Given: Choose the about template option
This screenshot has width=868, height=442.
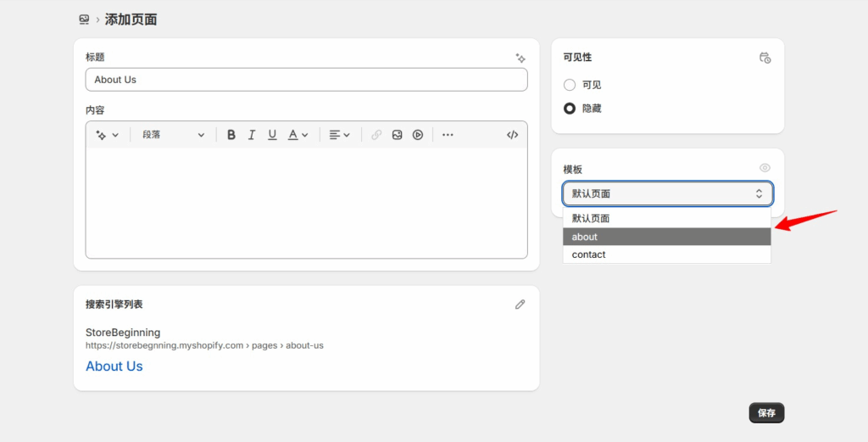Looking at the screenshot, I should 667,237.
